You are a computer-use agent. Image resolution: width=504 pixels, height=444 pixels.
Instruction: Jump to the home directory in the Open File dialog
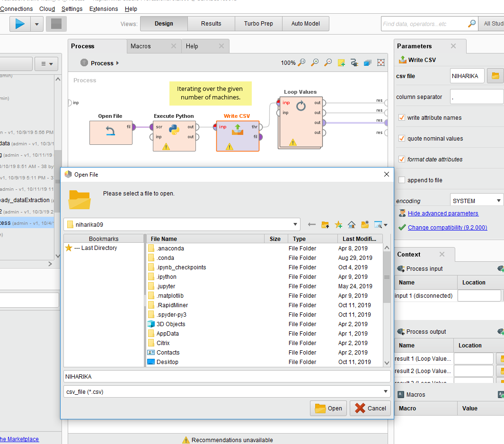(351, 224)
